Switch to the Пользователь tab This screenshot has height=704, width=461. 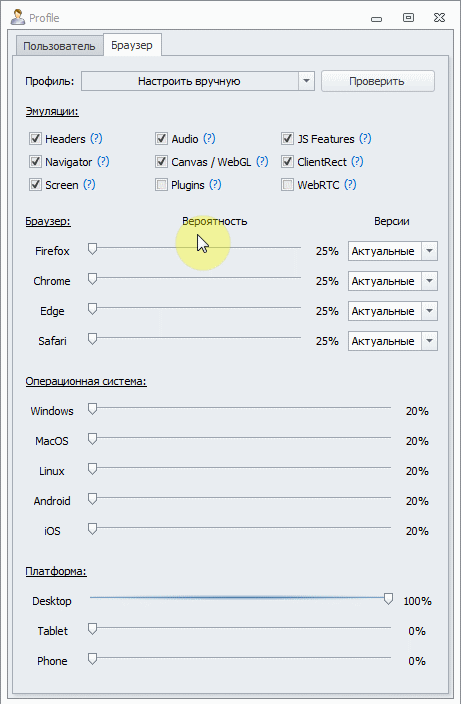[x=59, y=46]
